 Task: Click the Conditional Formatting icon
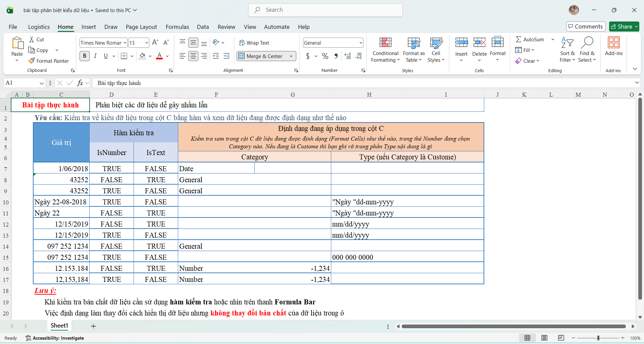click(x=385, y=43)
